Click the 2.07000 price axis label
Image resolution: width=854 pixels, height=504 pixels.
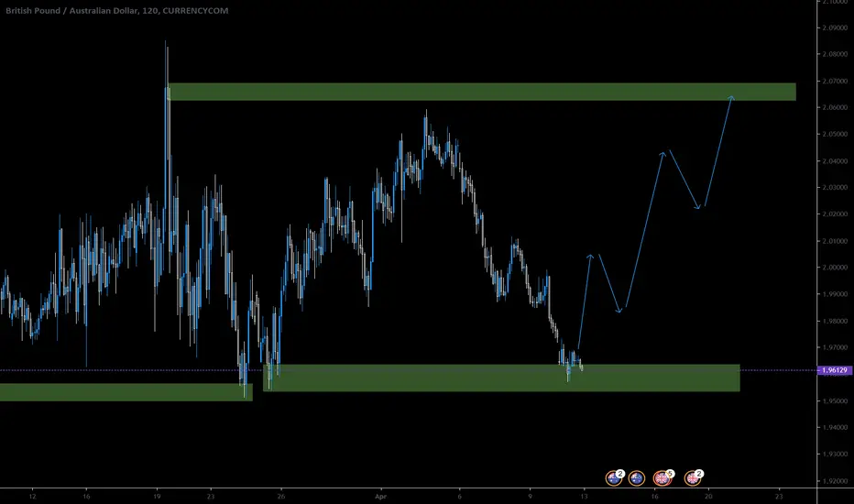click(x=836, y=81)
